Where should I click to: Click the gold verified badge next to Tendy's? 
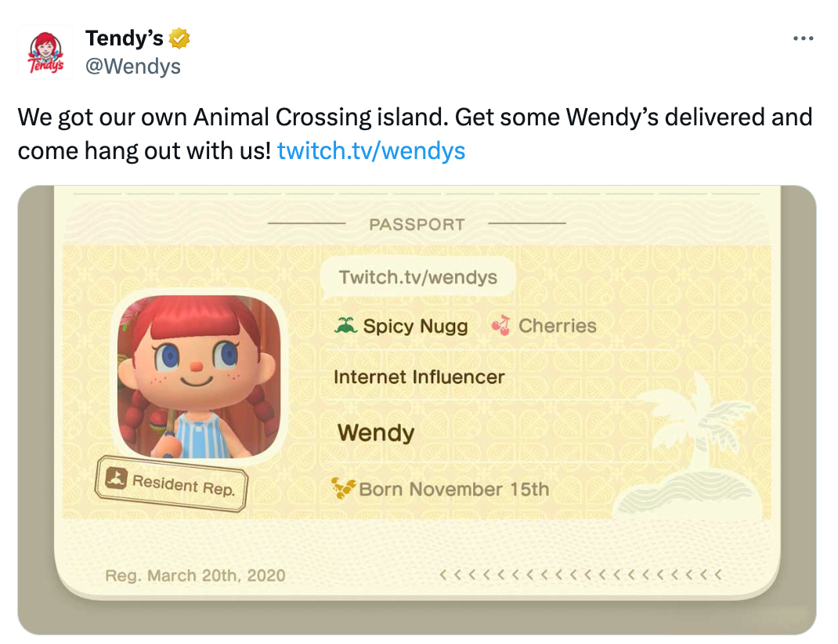pos(179,38)
